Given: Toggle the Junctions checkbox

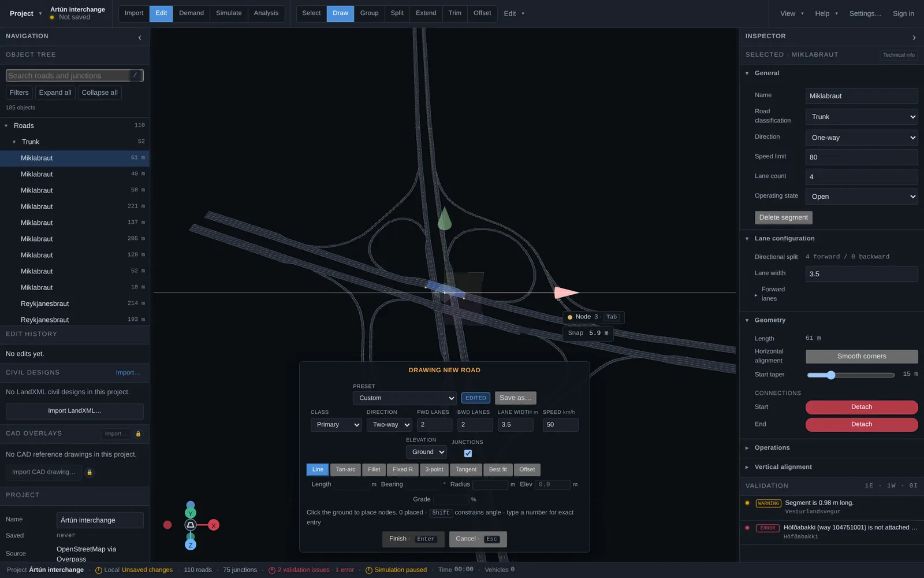Looking at the screenshot, I should tap(468, 454).
